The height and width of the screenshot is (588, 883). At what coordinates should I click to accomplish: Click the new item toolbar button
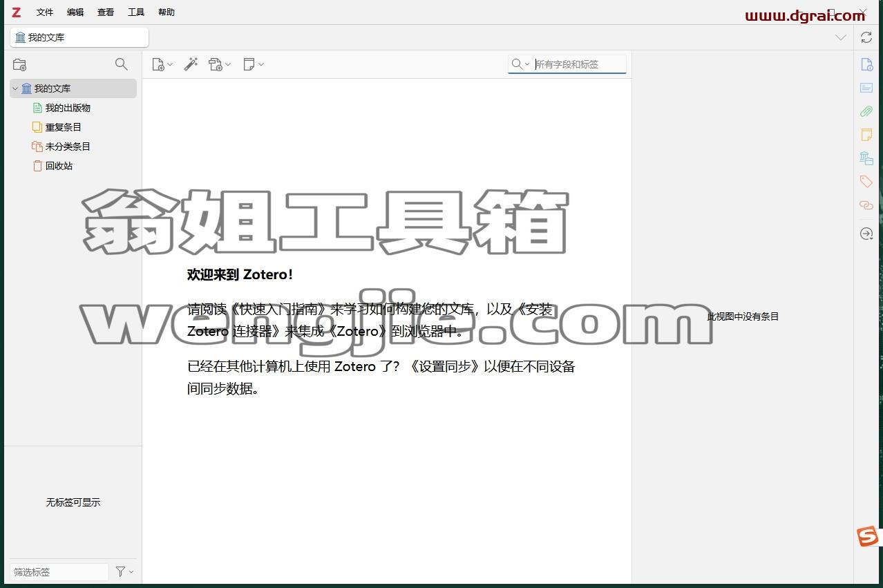click(x=162, y=64)
